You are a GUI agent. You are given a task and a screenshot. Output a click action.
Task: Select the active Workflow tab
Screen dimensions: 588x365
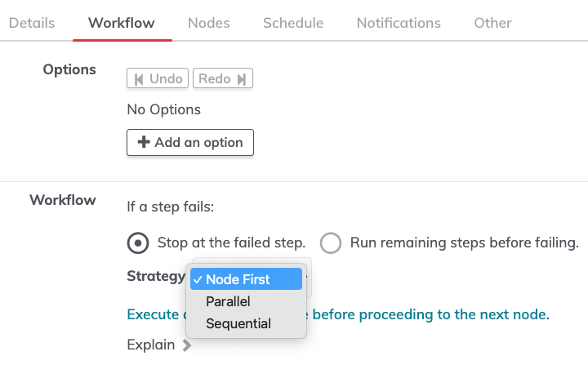122,23
